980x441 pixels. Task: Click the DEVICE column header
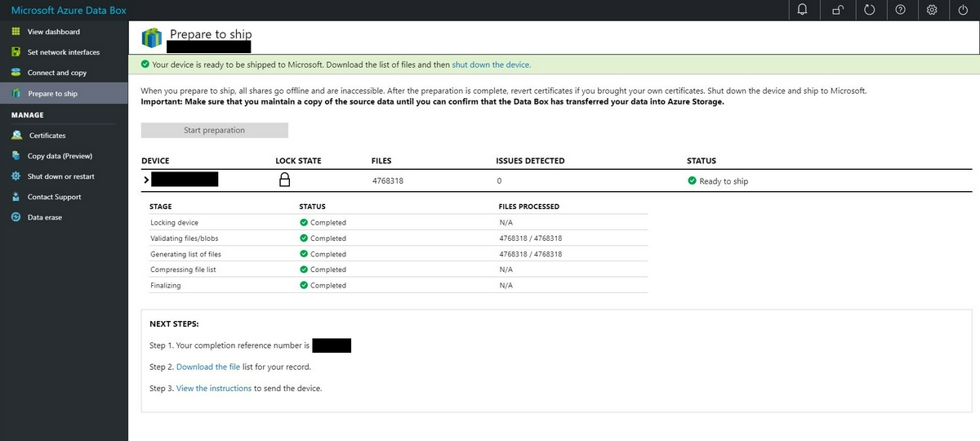pos(155,161)
